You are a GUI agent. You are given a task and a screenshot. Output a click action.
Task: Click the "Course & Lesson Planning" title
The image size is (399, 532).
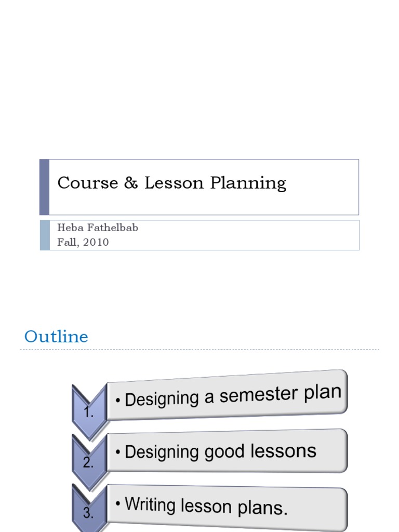(171, 183)
